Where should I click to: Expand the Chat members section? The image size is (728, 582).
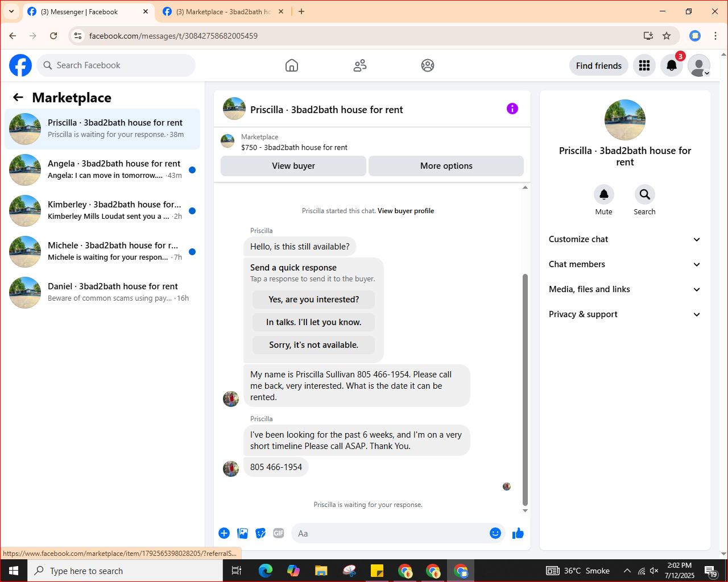coord(624,264)
